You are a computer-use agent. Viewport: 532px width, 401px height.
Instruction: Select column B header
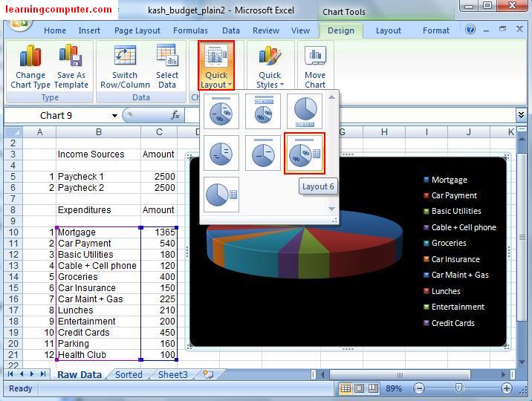(x=98, y=132)
